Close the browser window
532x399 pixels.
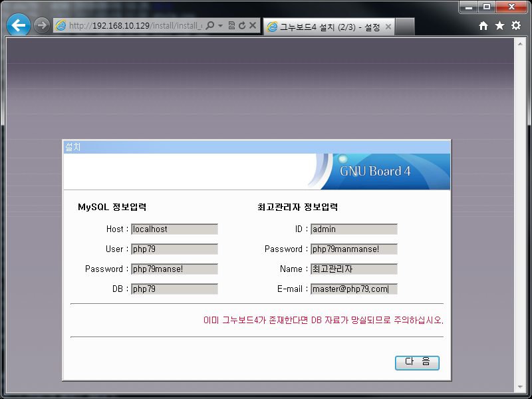[511, 7]
